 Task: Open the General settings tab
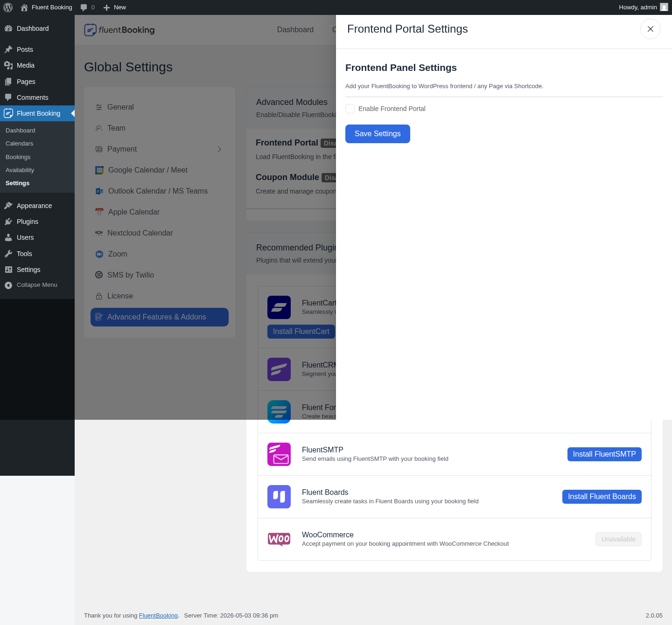[160, 107]
